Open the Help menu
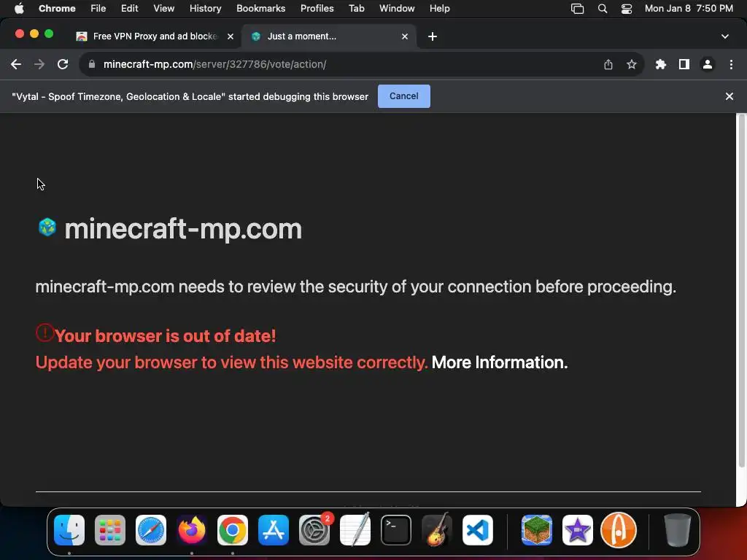Viewport: 747px width, 560px height. pyautogui.click(x=439, y=9)
